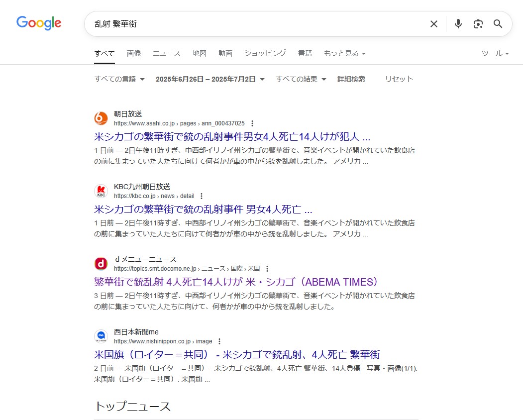
Task: Click the www.asahi.co.jp URL breadcrumb
Action: pos(179,123)
